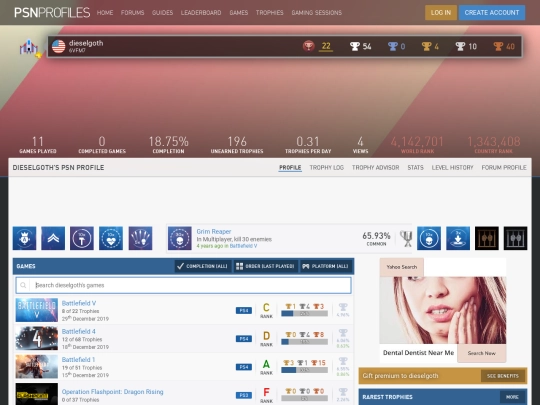Click the gold trophy icon showing 4
Viewport: 540px width, 405px height.
coord(426,46)
